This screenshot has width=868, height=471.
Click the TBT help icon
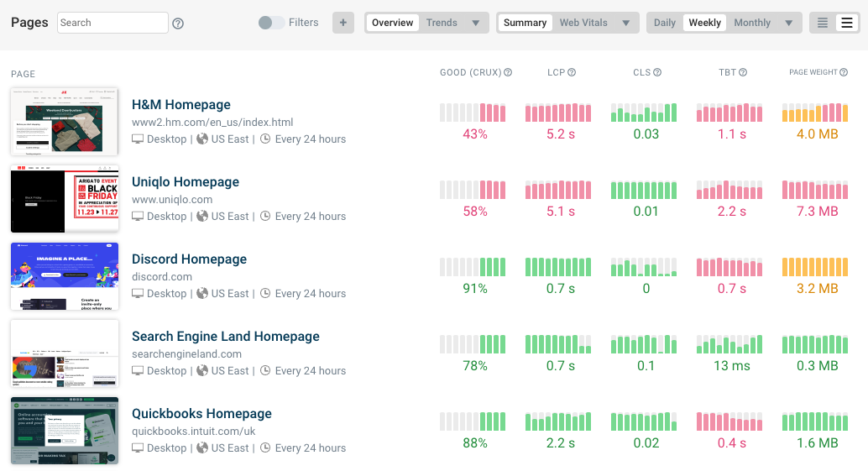coord(743,72)
